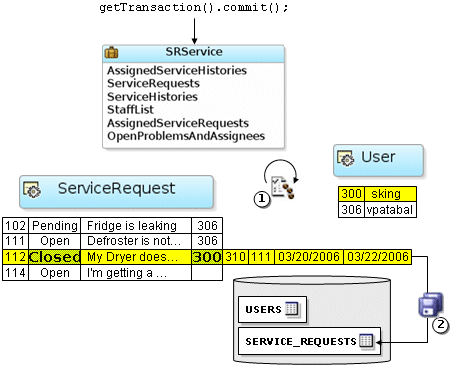Image resolution: width=450 pixels, height=366 pixels.
Task: Select the Pending status cell
Action: coord(55,226)
